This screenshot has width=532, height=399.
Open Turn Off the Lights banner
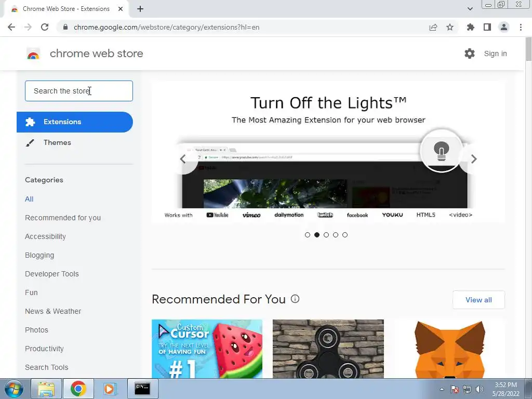coord(328,152)
